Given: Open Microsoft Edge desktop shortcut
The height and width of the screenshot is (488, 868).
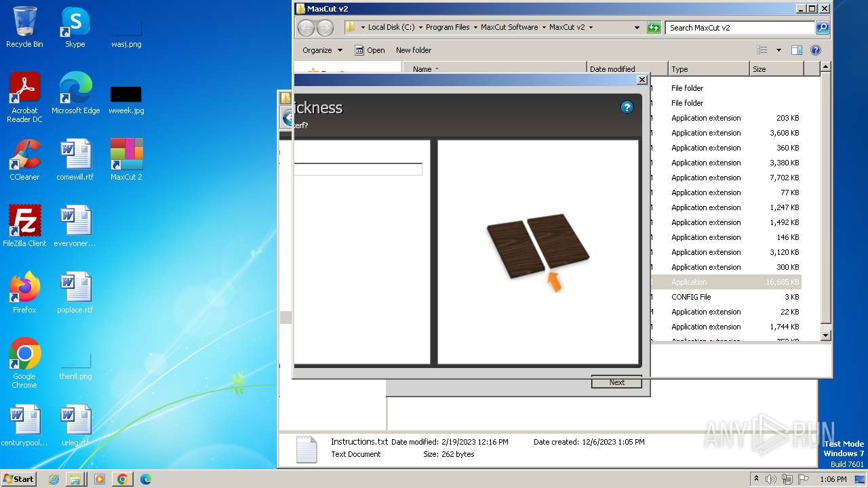Looking at the screenshot, I should [x=75, y=94].
